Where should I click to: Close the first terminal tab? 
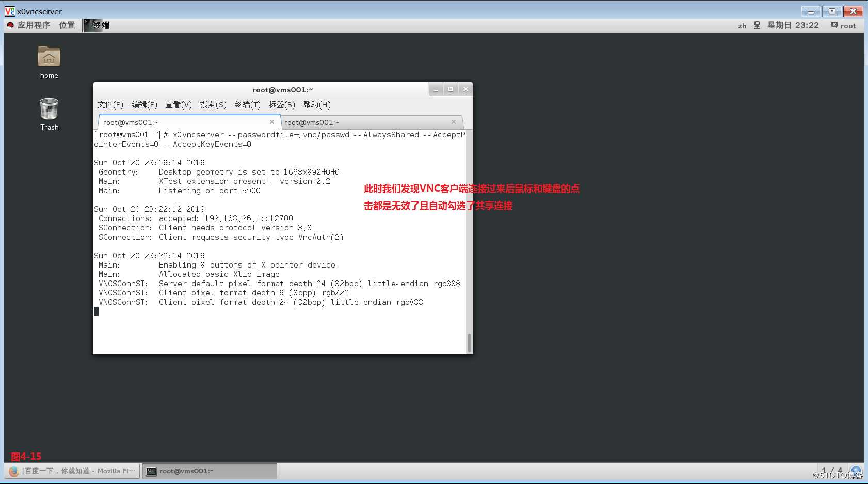(x=272, y=122)
